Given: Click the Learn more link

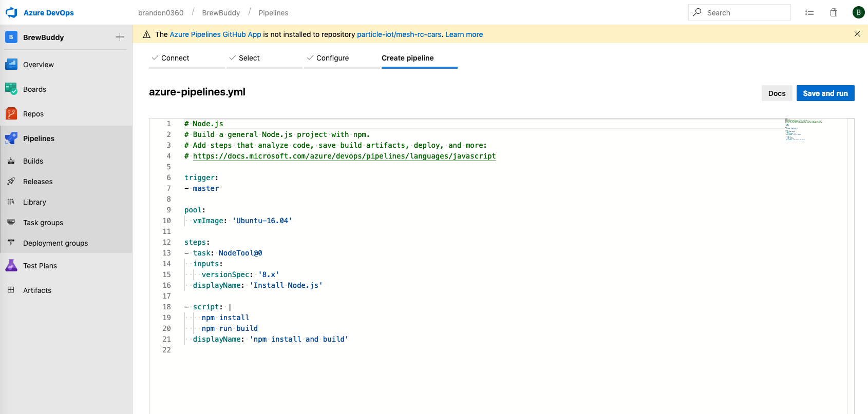Looking at the screenshot, I should coord(464,34).
